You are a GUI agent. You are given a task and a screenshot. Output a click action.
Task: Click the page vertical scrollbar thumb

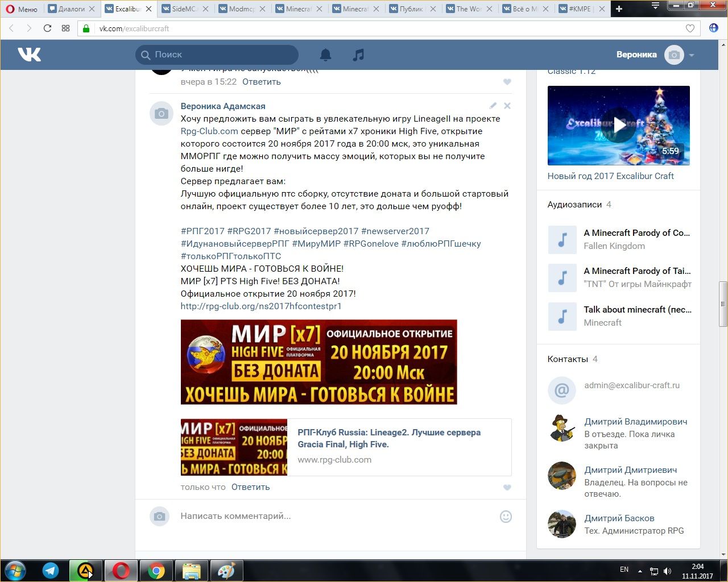pos(723,304)
